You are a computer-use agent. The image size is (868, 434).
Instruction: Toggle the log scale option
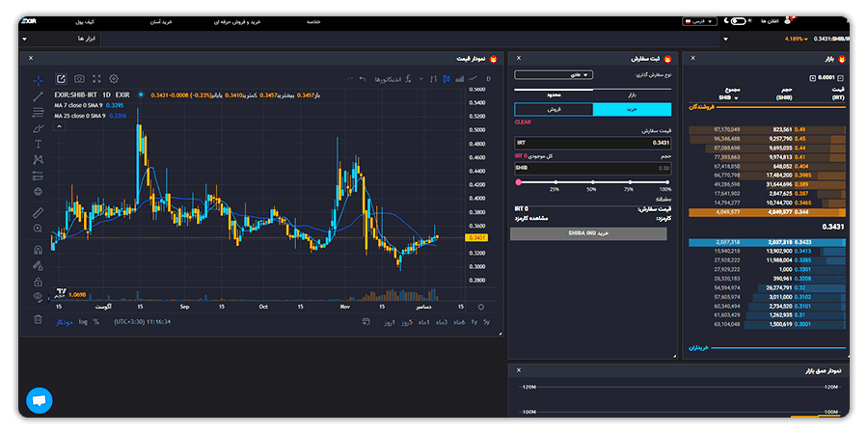click(83, 321)
